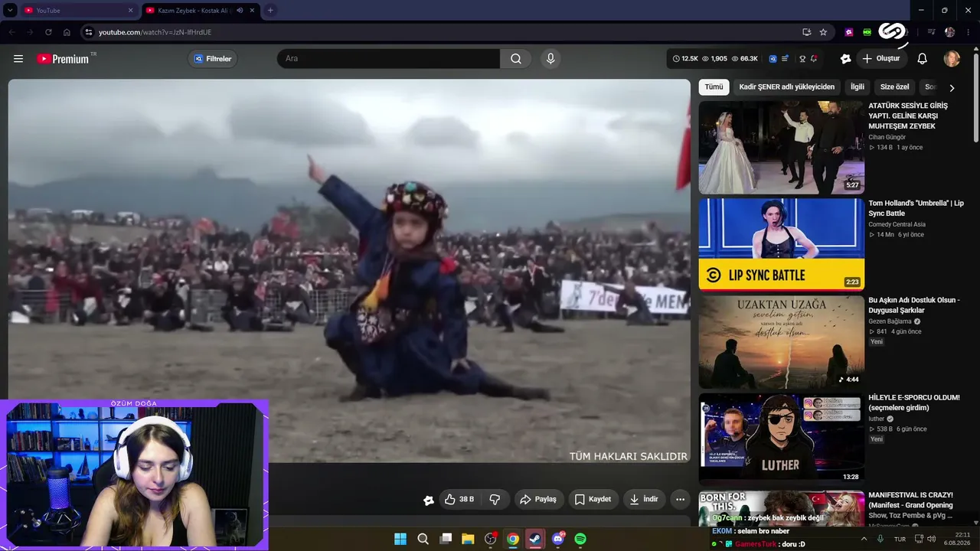Open YouTube notifications bell
Screen dimensions: 980x551
(x=923, y=59)
